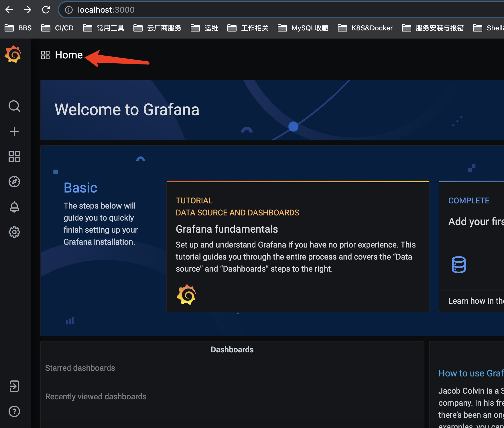Viewport: 504px width, 428px height.
Task: Click the COMPLETE status label
Action: click(469, 201)
